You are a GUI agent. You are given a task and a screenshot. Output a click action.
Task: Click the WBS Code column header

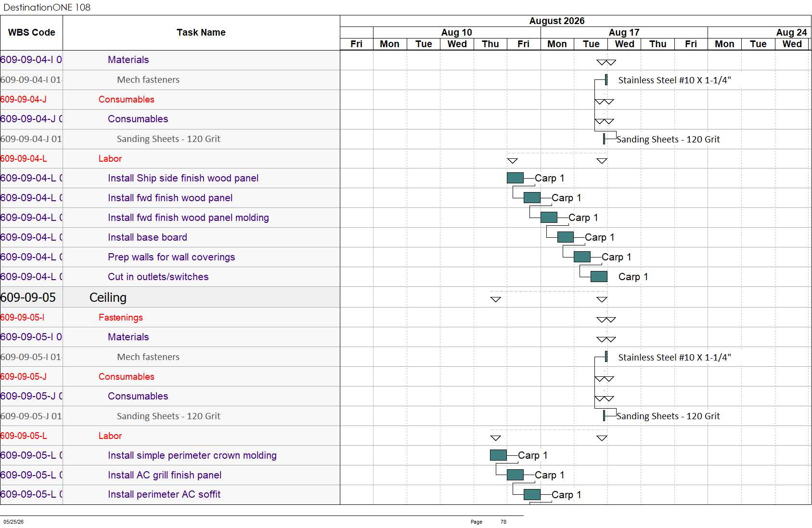[31, 33]
